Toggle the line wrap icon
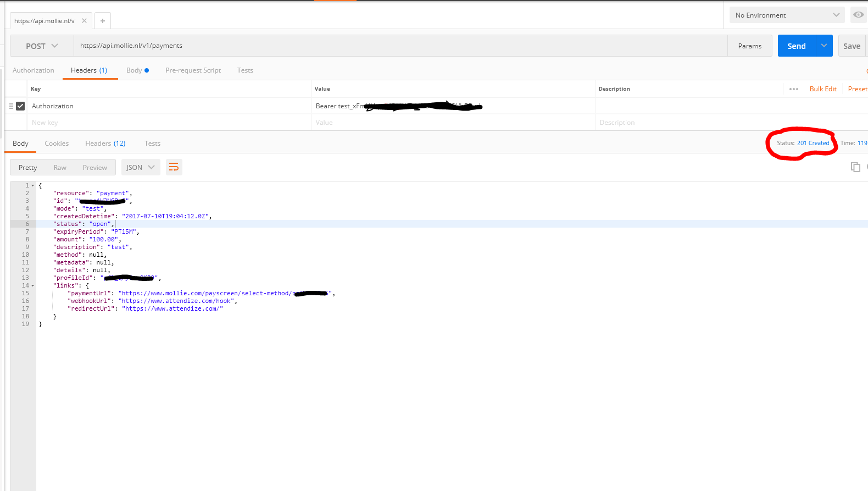This screenshot has width=868, height=491. [174, 167]
